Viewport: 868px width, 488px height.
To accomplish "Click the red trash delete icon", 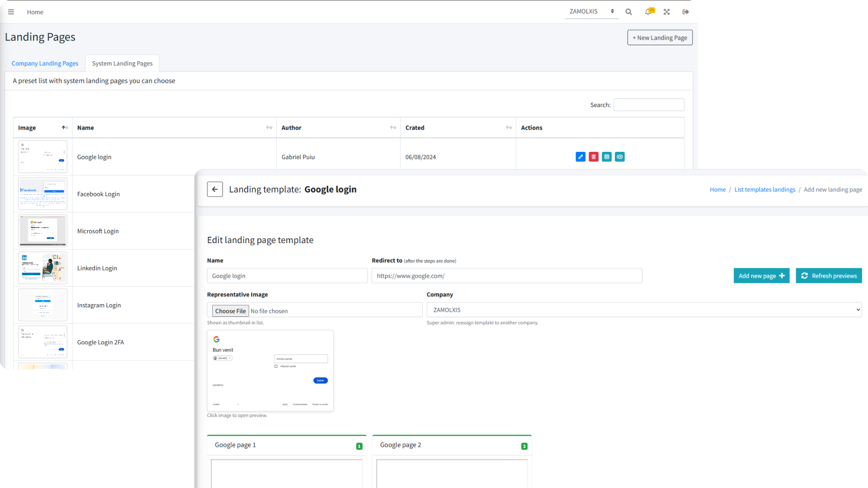I will coord(594,157).
